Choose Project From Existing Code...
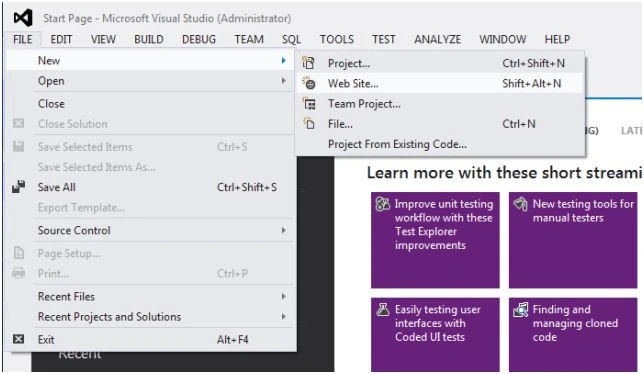 (x=440, y=144)
